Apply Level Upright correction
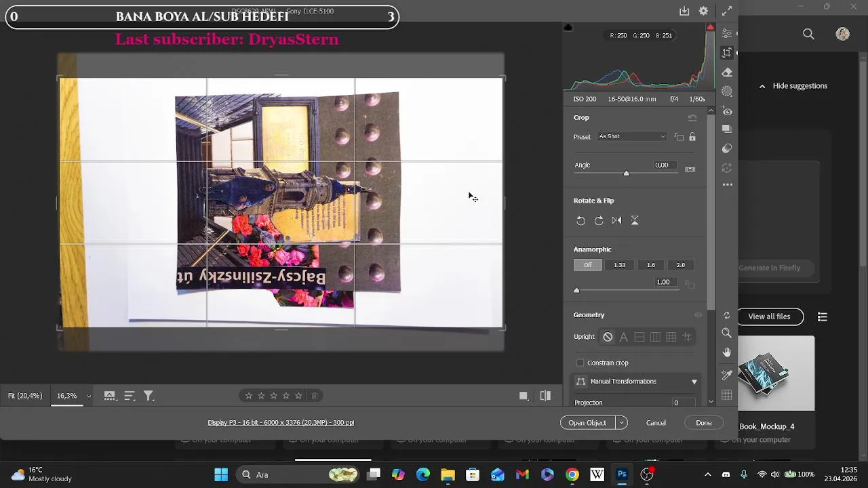Image resolution: width=868 pixels, height=488 pixels. pyautogui.click(x=639, y=337)
